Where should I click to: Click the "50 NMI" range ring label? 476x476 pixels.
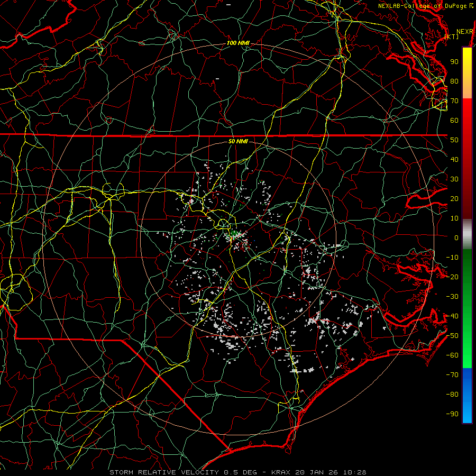pyautogui.click(x=238, y=141)
